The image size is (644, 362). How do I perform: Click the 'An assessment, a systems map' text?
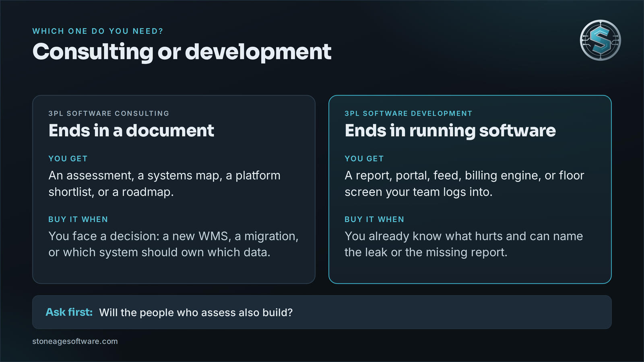[x=164, y=184]
